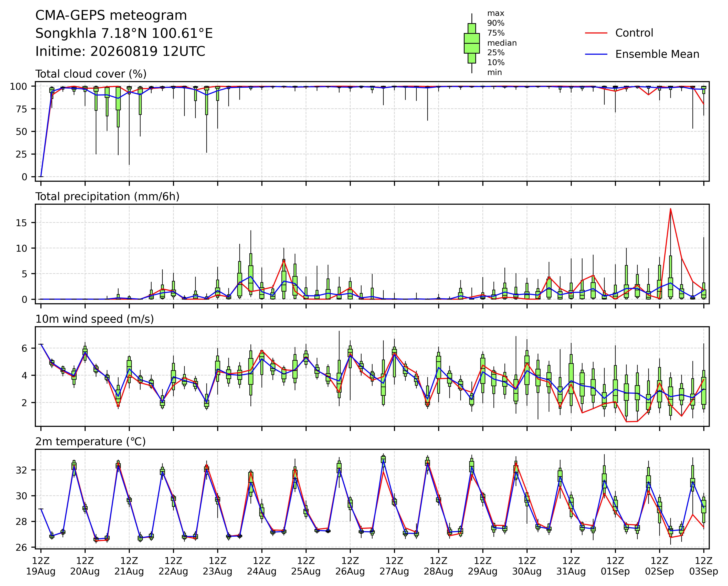Image resolution: width=728 pixels, height=586 pixels.
Task: Click the Initime 20260819 12UTC label
Action: coord(120,52)
